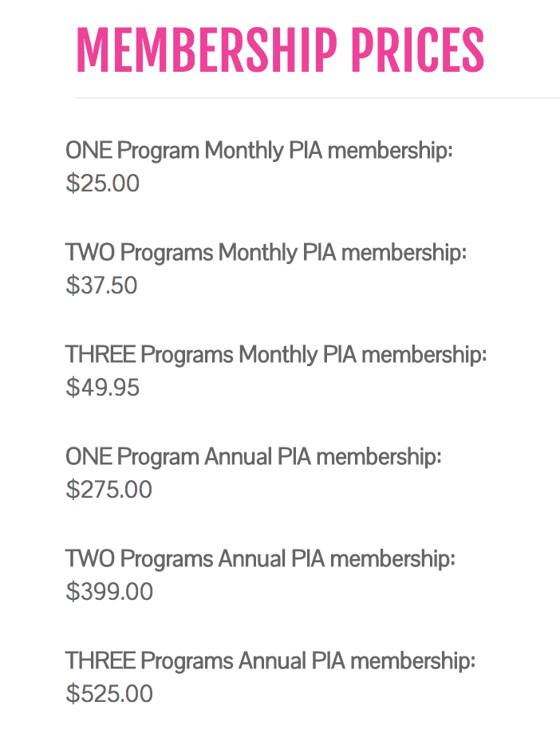Click the TWO Programs Monthly PIA membership label

point(266,252)
